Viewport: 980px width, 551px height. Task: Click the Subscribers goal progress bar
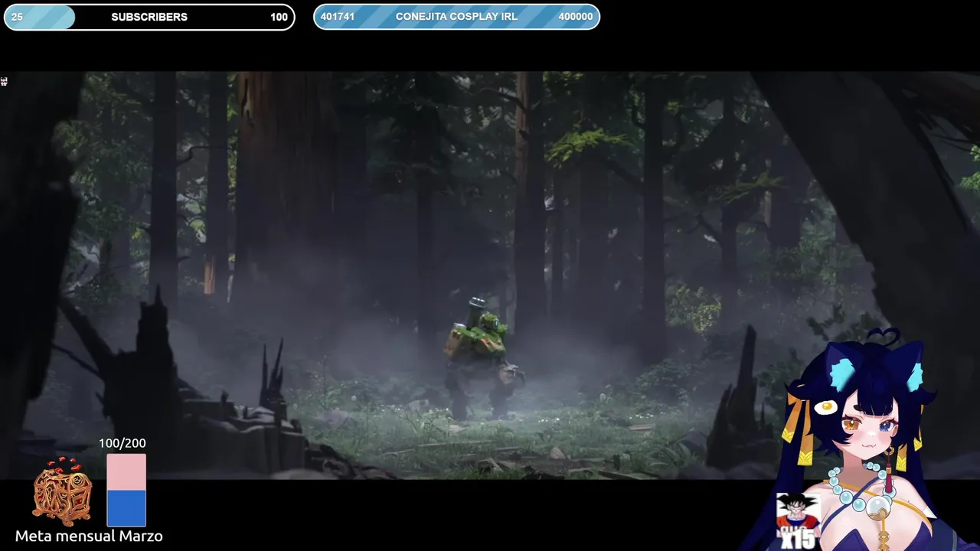[149, 17]
